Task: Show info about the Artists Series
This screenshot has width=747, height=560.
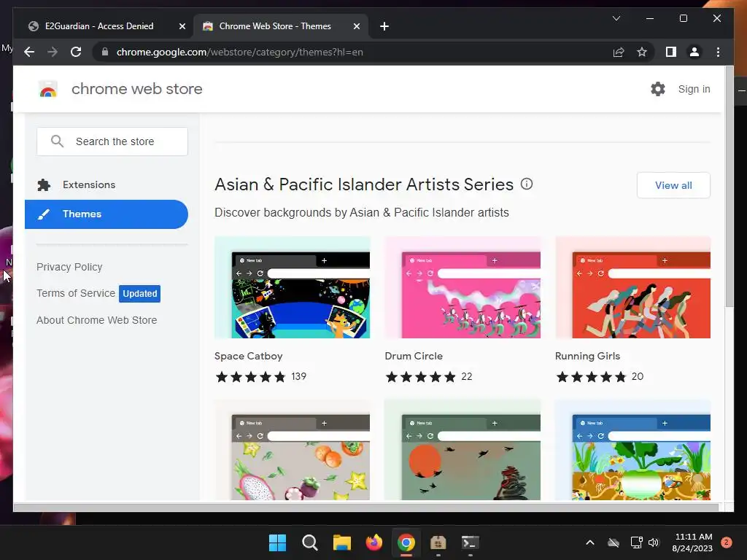Action: 527,184
